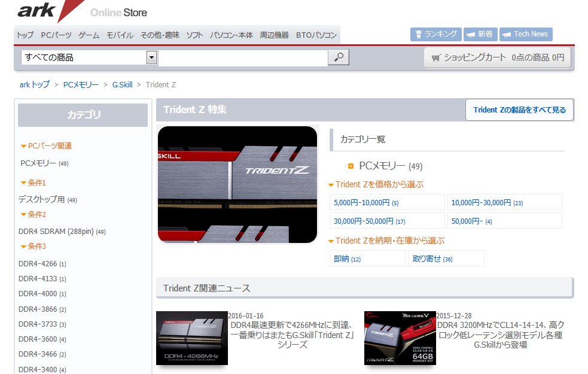Click the search text field
The width and height of the screenshot is (588, 374).
[x=243, y=58]
